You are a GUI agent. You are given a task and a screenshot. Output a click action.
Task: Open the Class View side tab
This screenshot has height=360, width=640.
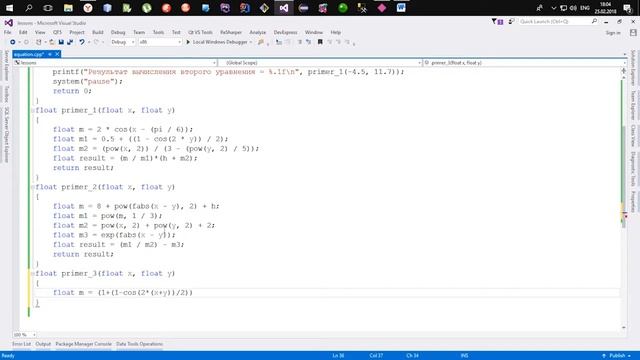[633, 136]
